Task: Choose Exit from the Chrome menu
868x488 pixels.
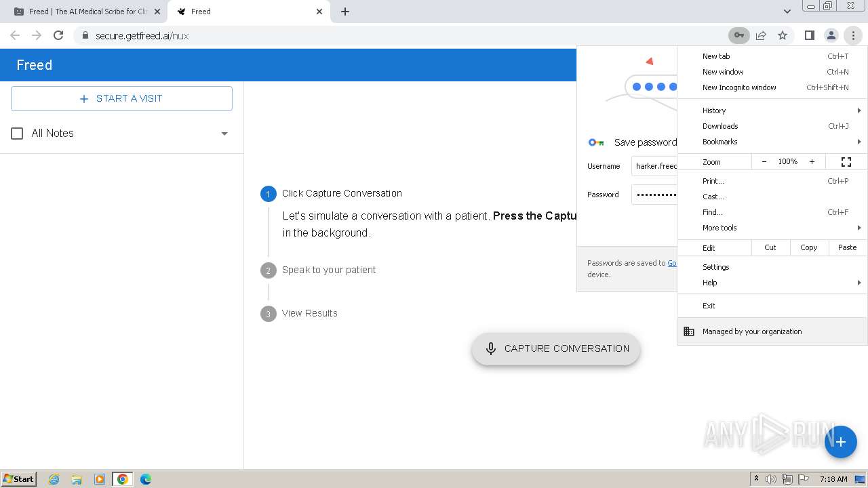Action: coord(772,306)
